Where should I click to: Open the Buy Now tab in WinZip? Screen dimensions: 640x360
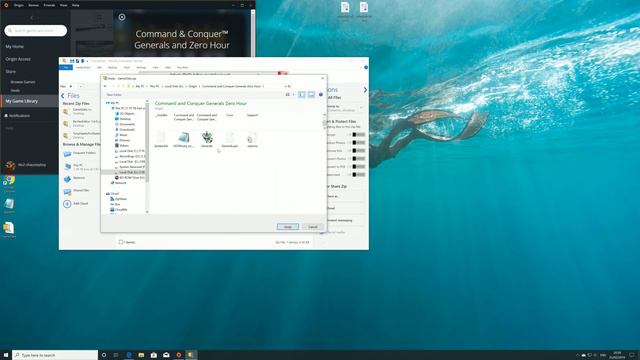tap(182, 67)
